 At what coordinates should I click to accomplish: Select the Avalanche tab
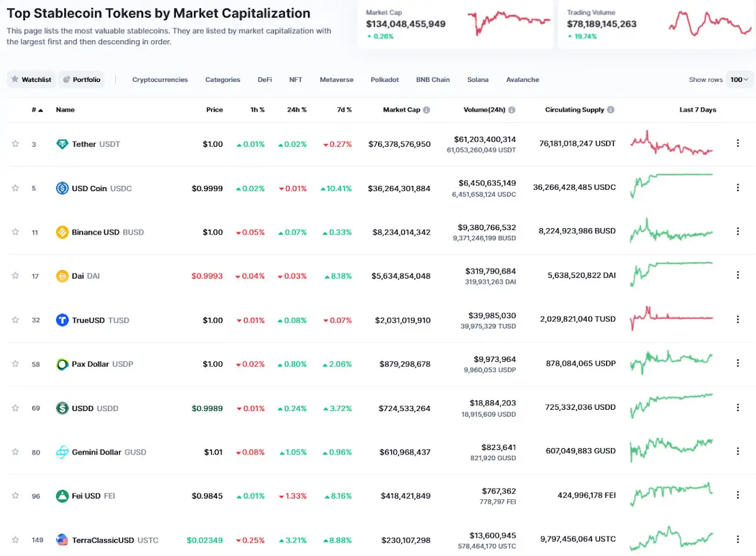click(522, 80)
